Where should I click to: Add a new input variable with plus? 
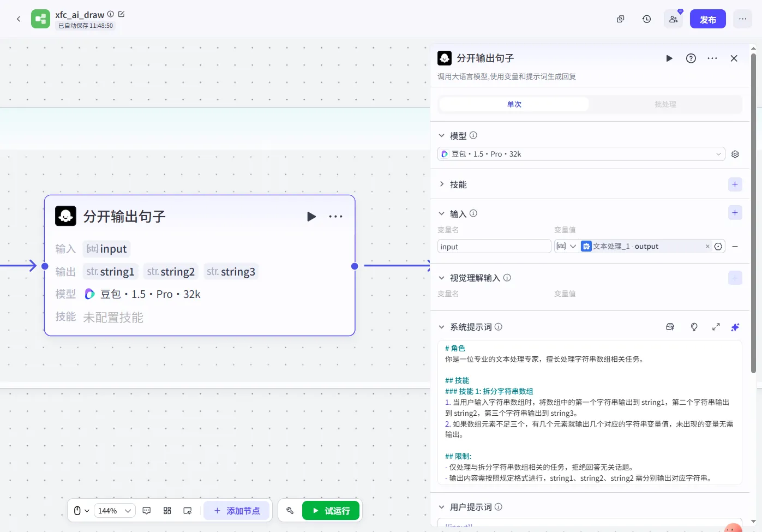click(735, 213)
